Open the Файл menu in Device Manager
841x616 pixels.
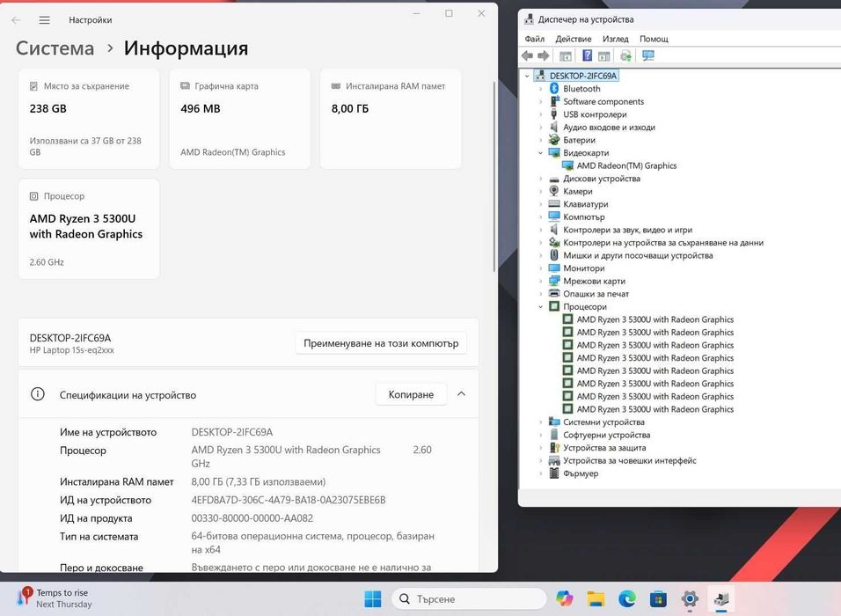[534, 39]
